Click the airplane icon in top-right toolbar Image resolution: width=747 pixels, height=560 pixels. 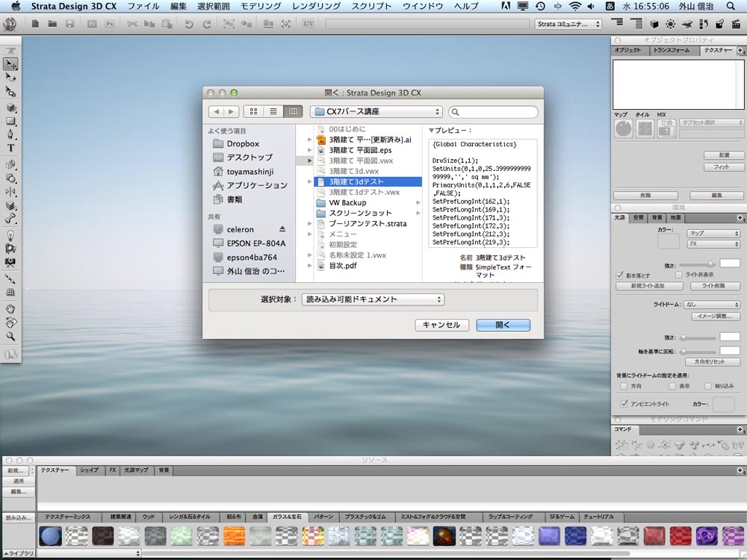(687, 24)
